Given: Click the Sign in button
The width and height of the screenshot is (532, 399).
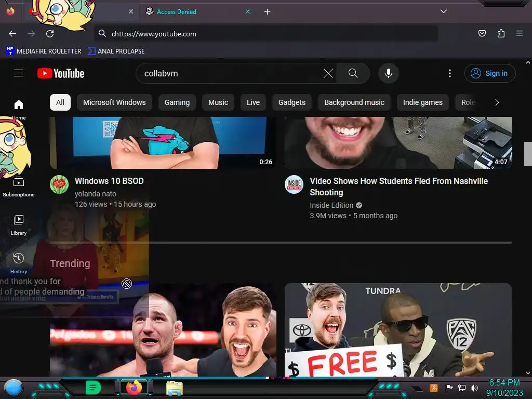Looking at the screenshot, I should click(489, 73).
